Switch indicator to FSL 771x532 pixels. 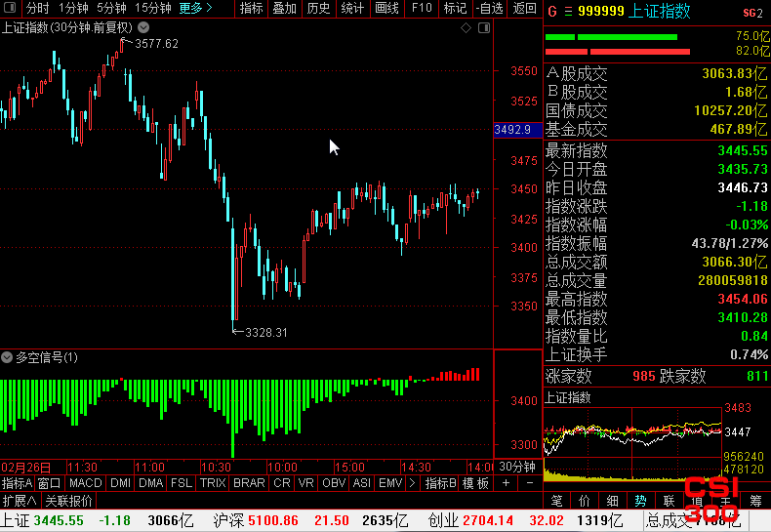182,483
